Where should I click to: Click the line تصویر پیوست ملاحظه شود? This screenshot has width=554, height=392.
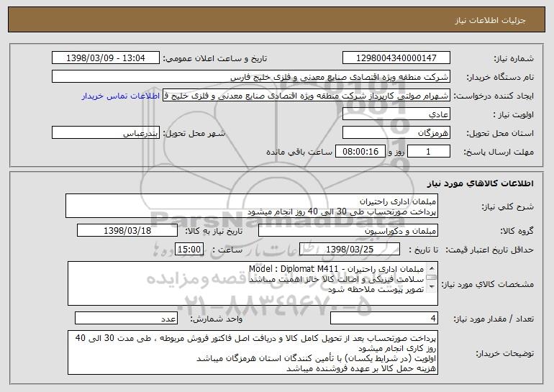[376, 289]
